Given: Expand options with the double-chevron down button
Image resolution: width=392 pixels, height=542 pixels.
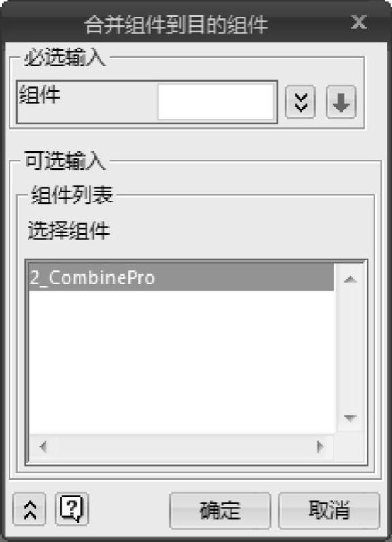Looking at the screenshot, I should pos(300,102).
